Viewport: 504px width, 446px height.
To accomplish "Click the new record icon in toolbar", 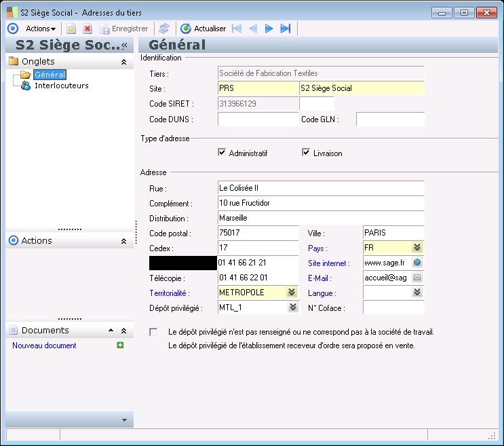I will 71,29.
